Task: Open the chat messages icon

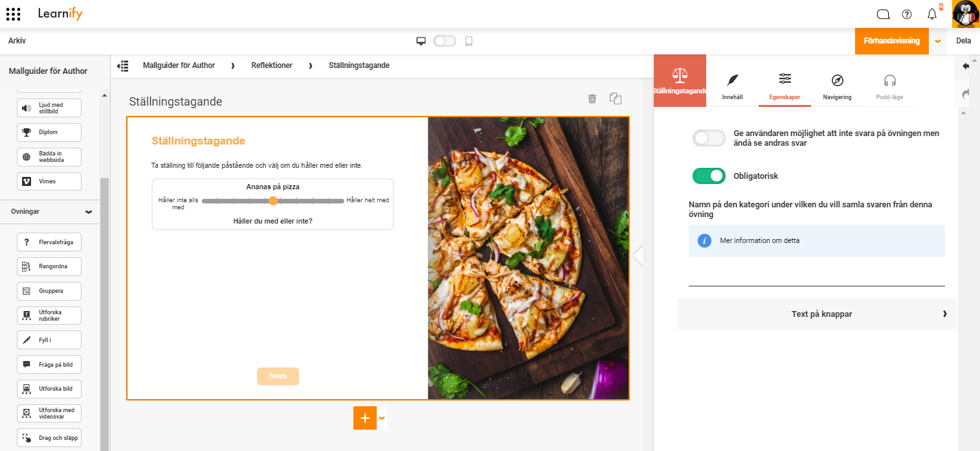Action: click(883, 14)
